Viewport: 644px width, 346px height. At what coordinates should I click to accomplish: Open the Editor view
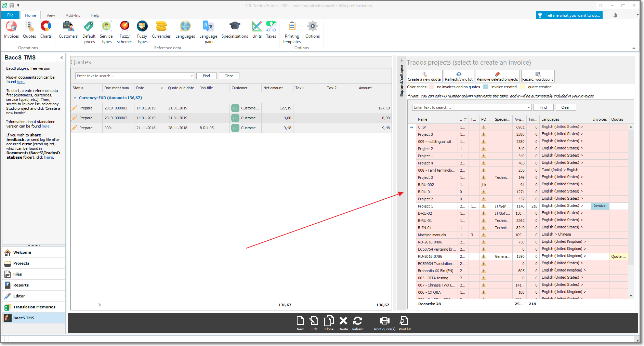(x=34, y=296)
